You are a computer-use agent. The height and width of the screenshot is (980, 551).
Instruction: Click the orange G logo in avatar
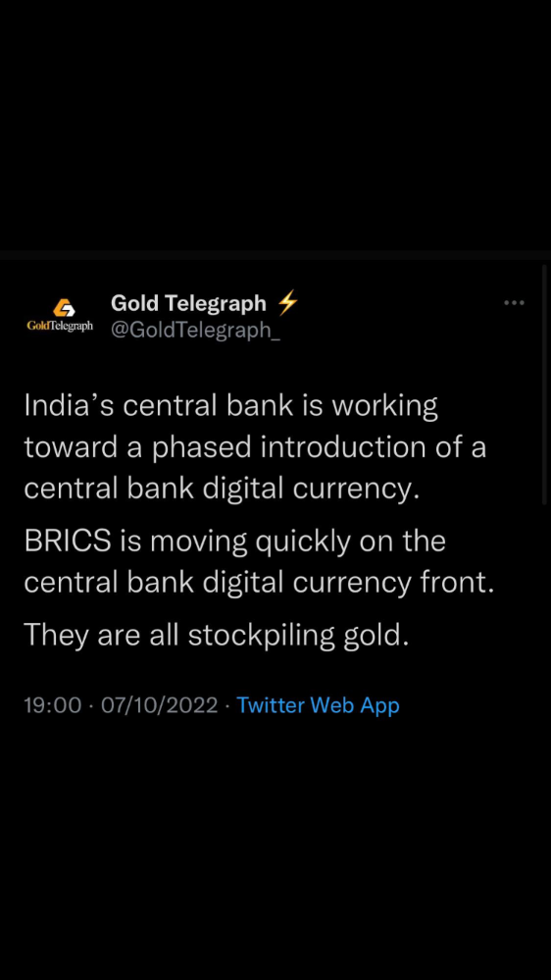click(x=63, y=308)
